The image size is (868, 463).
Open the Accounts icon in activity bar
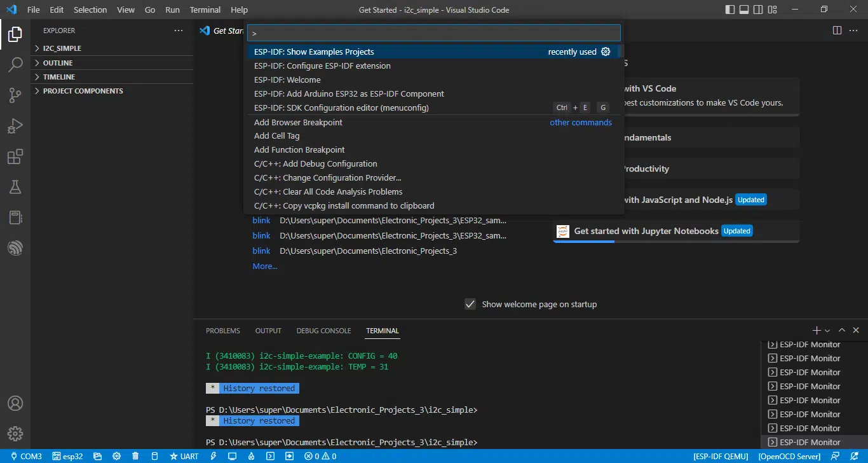[x=15, y=403]
